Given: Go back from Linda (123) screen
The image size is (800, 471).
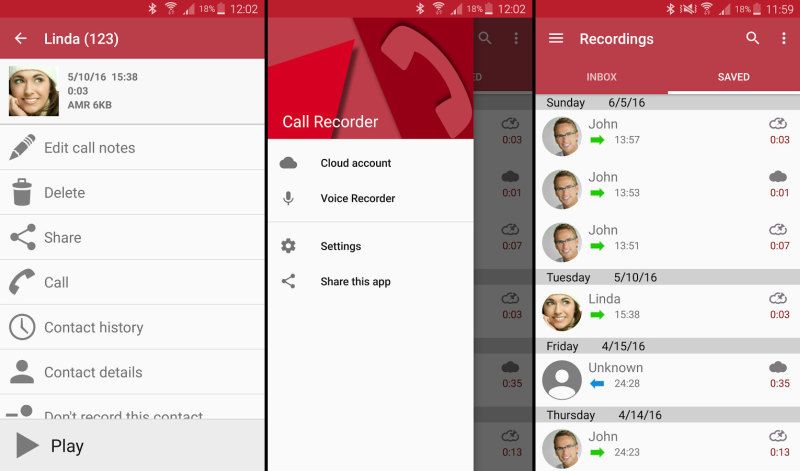Looking at the screenshot, I should point(20,38).
